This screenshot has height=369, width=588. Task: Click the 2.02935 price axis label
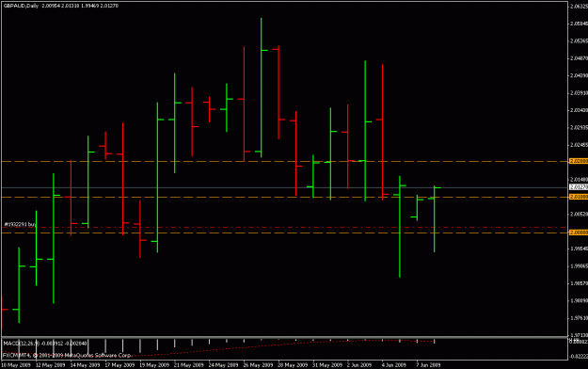pyautogui.click(x=579, y=128)
